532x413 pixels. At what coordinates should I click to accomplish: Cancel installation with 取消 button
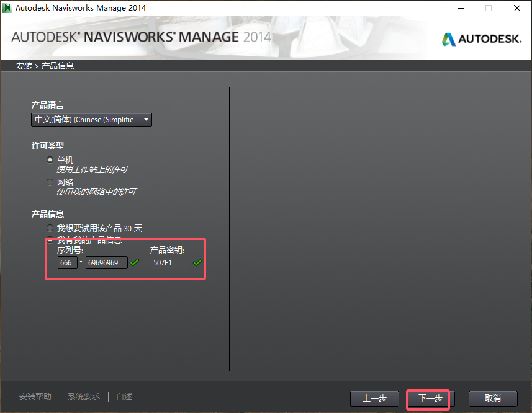pos(493,399)
